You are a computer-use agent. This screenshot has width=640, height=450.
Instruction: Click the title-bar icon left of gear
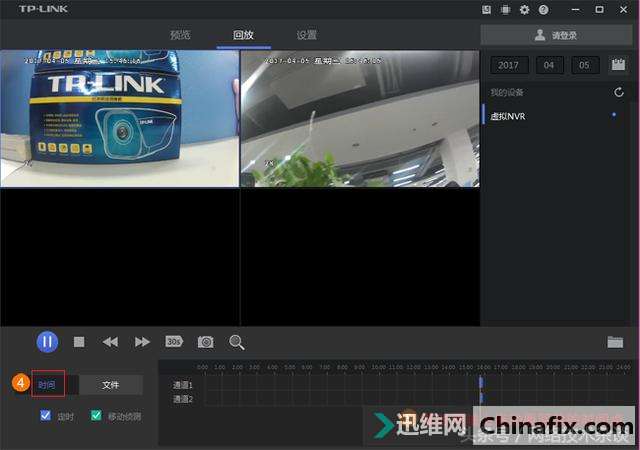[505, 10]
